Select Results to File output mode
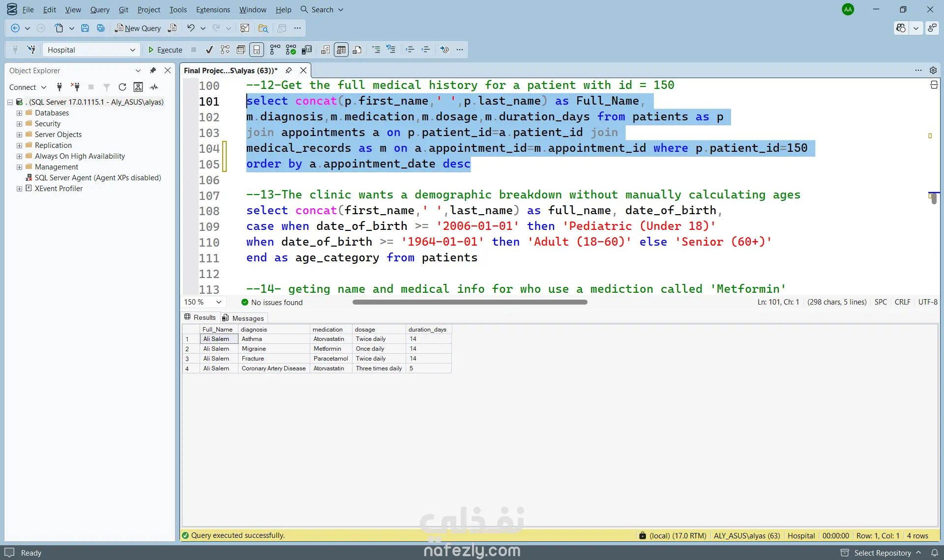This screenshot has height=560, width=944. click(357, 50)
